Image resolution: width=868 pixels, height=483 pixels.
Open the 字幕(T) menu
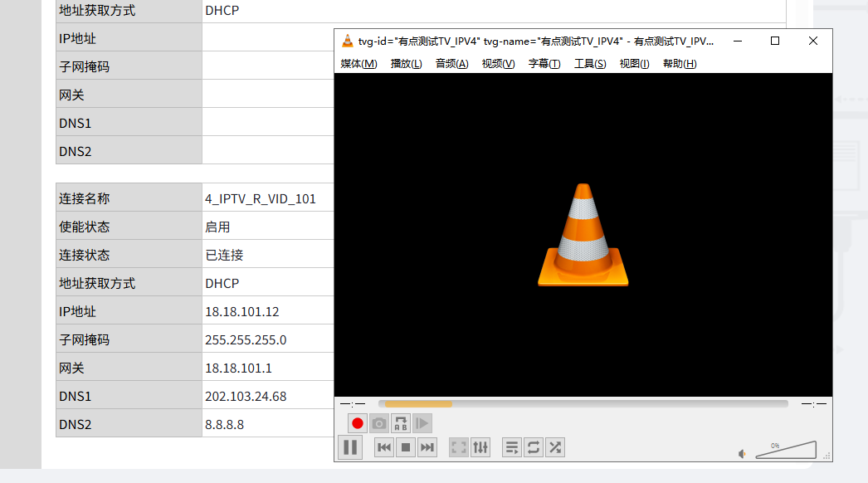tap(544, 64)
